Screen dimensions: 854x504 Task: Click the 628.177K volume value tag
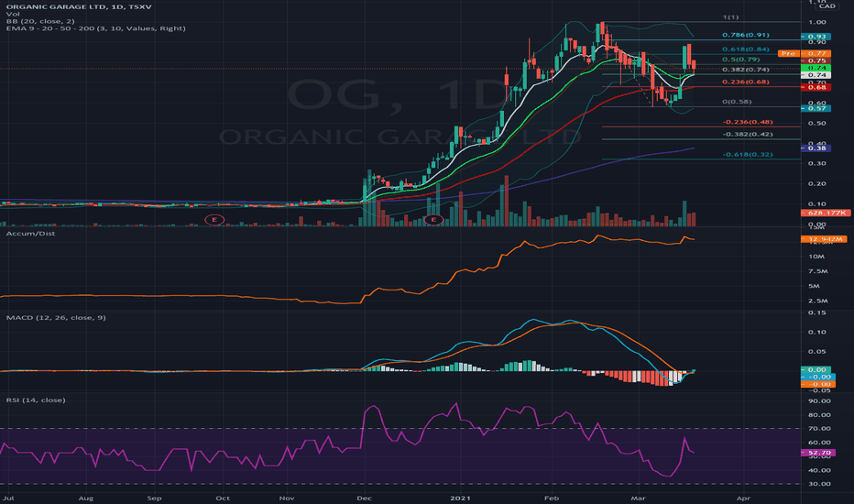click(x=826, y=213)
